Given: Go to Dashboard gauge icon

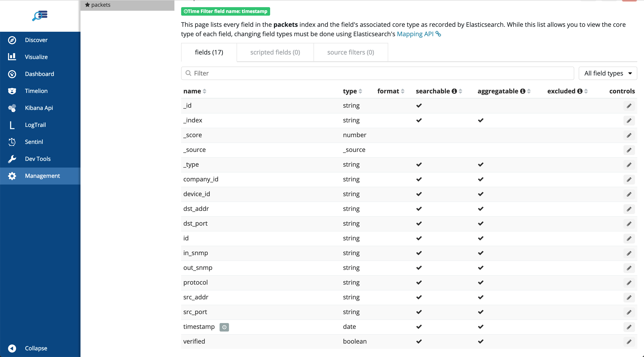Looking at the screenshot, I should [x=12, y=74].
